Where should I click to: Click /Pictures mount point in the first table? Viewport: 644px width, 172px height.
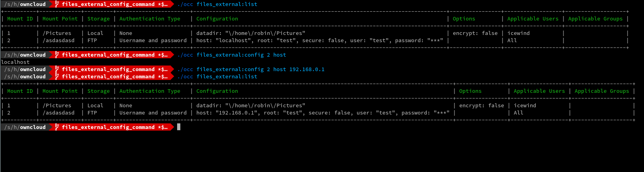(57, 33)
